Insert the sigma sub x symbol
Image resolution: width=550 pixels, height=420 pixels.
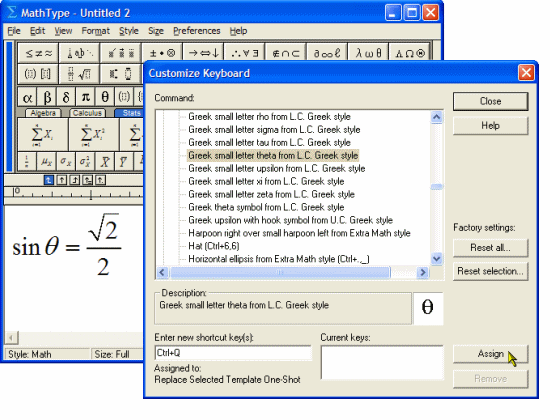point(66,162)
